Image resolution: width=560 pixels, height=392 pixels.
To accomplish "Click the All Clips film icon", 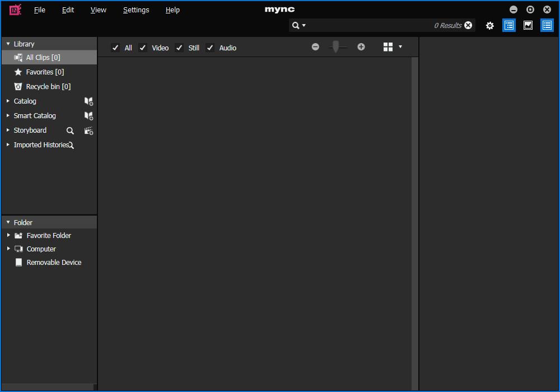I will point(18,58).
